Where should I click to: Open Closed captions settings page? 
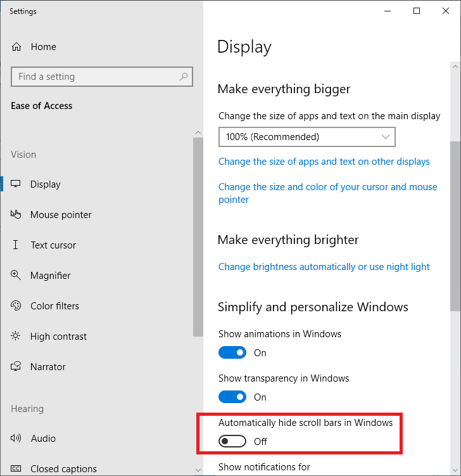[63, 469]
